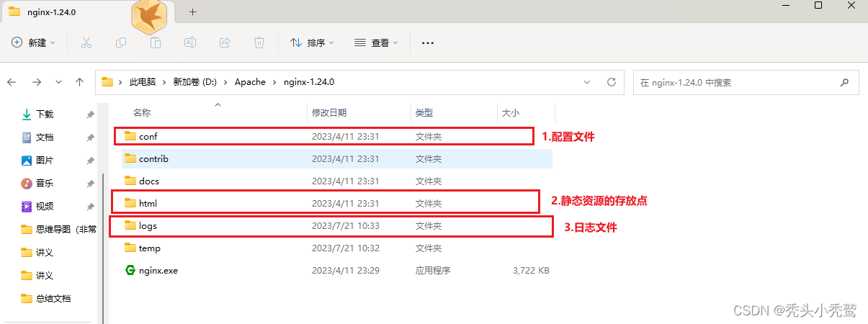
Task: Click the Share icon in toolbar
Action: pyautogui.click(x=225, y=43)
